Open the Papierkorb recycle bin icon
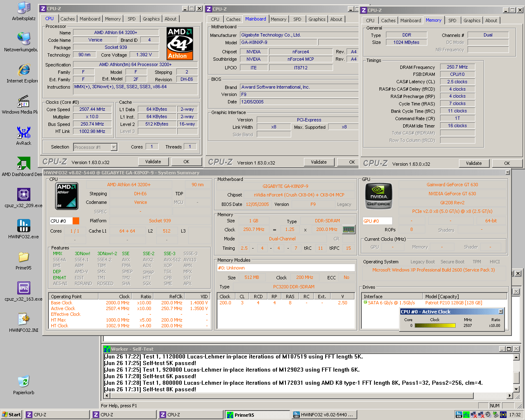This screenshot has height=420, width=525. tap(23, 386)
